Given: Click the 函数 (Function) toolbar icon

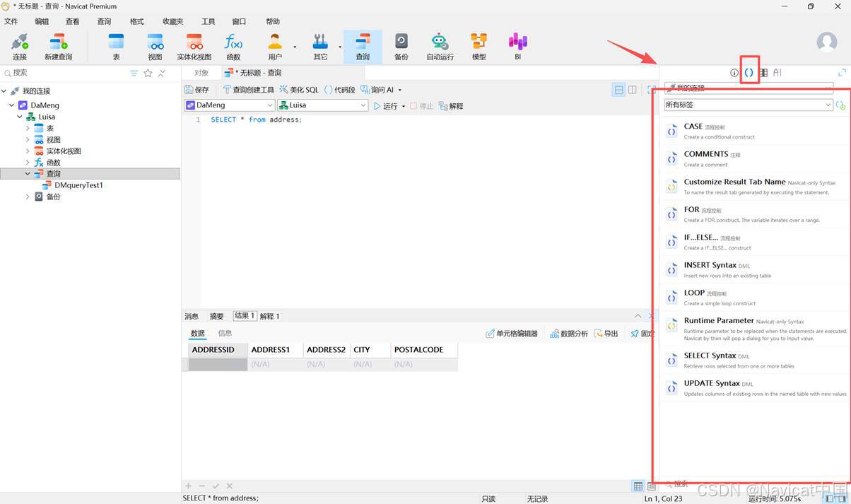Looking at the screenshot, I should (233, 47).
